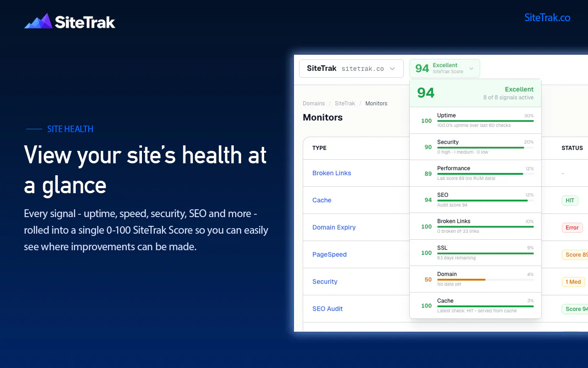Image resolution: width=588 pixels, height=368 pixels.
Task: Click the Monitors page heading
Action: tap(322, 117)
